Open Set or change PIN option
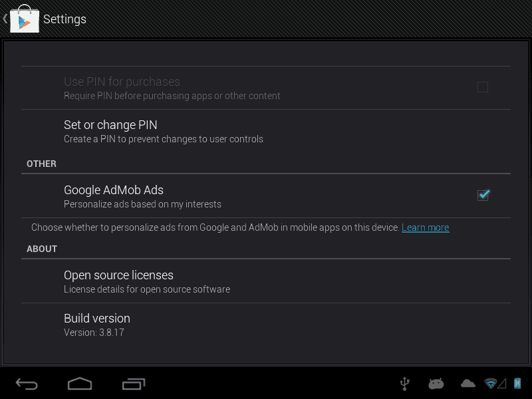 pos(266,131)
